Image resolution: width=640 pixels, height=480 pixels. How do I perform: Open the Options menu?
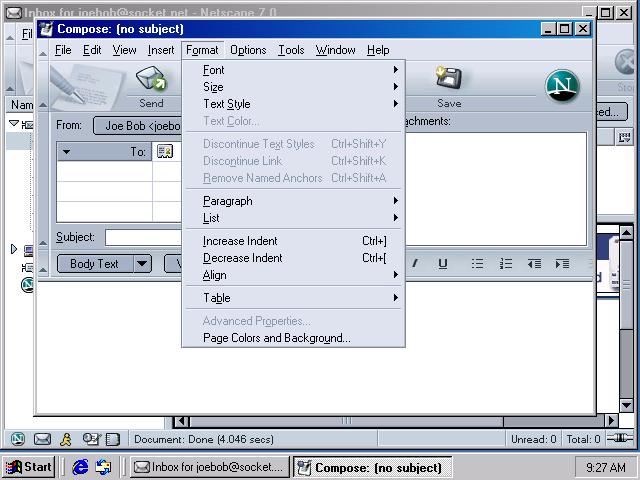point(248,50)
